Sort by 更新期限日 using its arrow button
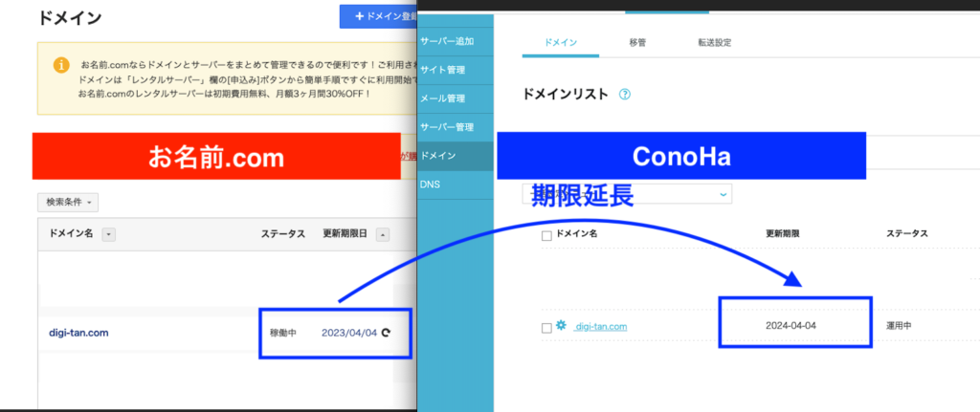980x412 pixels. [383, 234]
